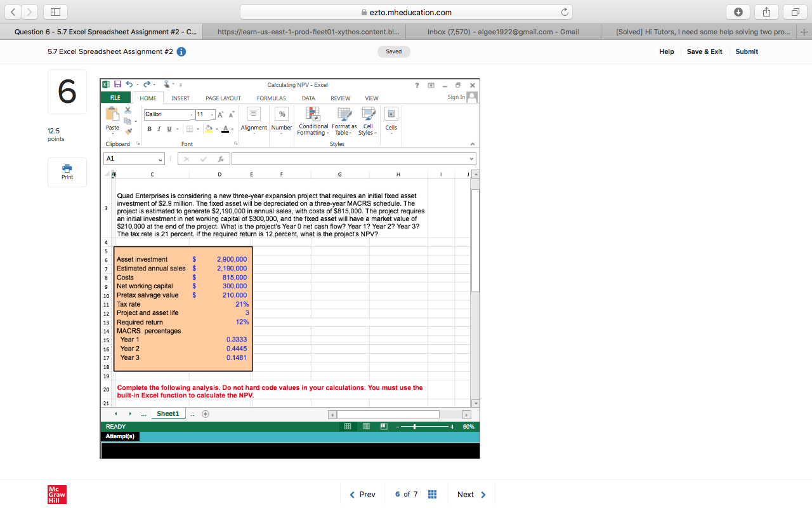Undo the last action in Excel
Image resolution: width=812 pixels, height=508 pixels.
click(x=129, y=84)
